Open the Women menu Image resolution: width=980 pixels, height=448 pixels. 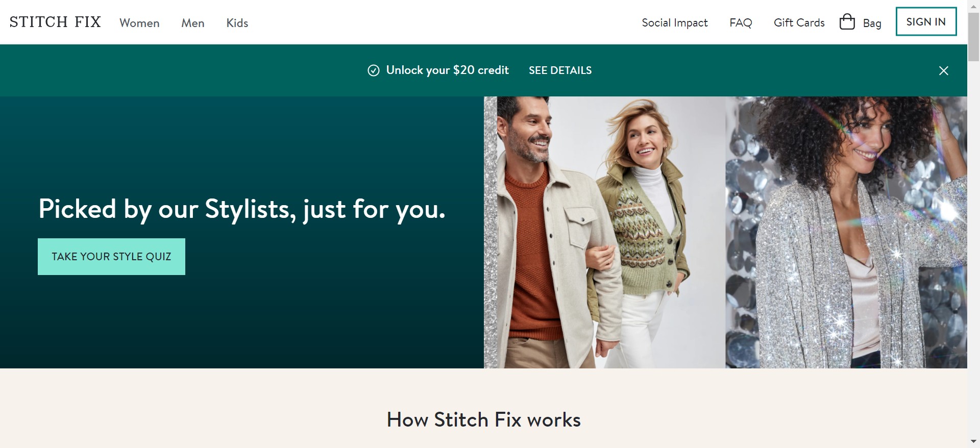[139, 23]
